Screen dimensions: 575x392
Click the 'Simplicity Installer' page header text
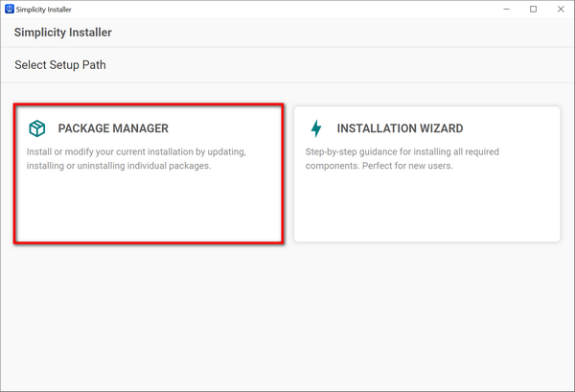click(x=62, y=33)
